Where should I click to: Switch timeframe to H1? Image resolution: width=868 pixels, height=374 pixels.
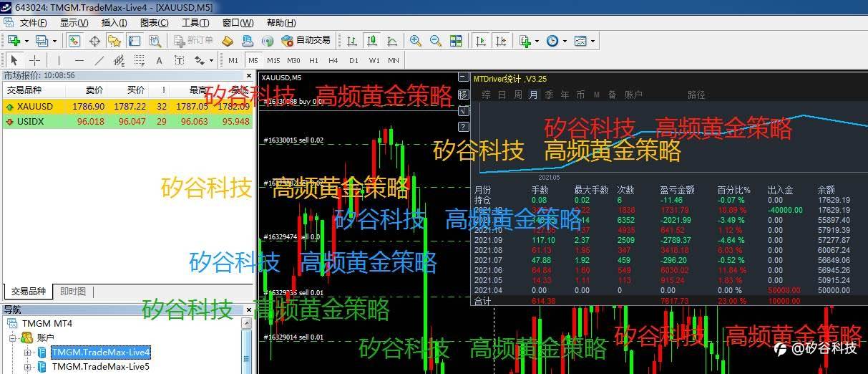313,60
